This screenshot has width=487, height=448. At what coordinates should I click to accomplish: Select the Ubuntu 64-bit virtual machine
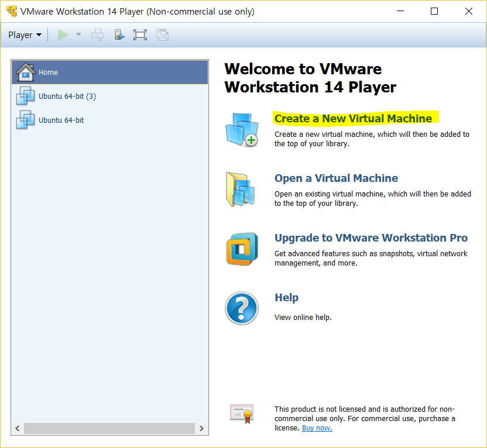point(109,120)
